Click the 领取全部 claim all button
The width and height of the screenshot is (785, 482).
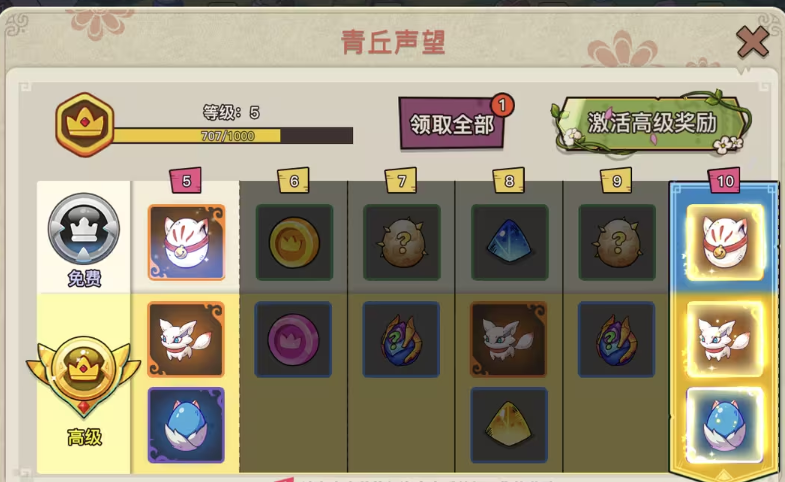[x=452, y=123]
